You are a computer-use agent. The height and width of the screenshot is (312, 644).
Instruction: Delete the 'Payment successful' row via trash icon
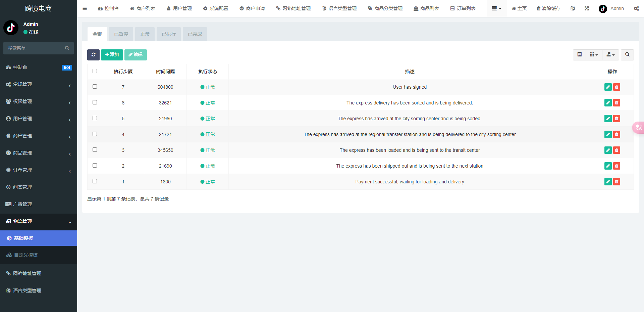point(616,182)
